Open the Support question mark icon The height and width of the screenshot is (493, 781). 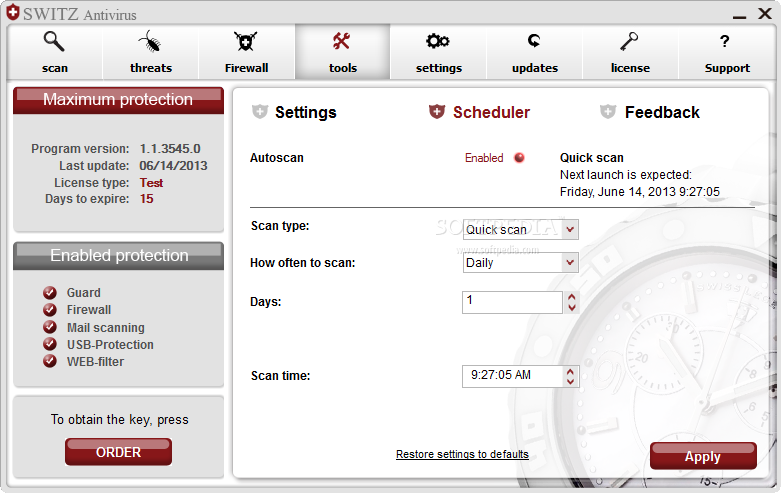pyautogui.click(x=725, y=41)
